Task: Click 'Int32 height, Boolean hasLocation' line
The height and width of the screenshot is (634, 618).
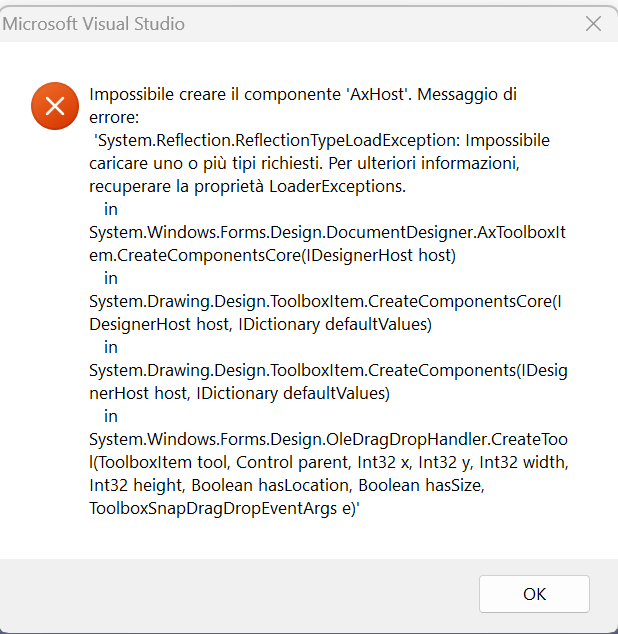Action: (x=287, y=485)
